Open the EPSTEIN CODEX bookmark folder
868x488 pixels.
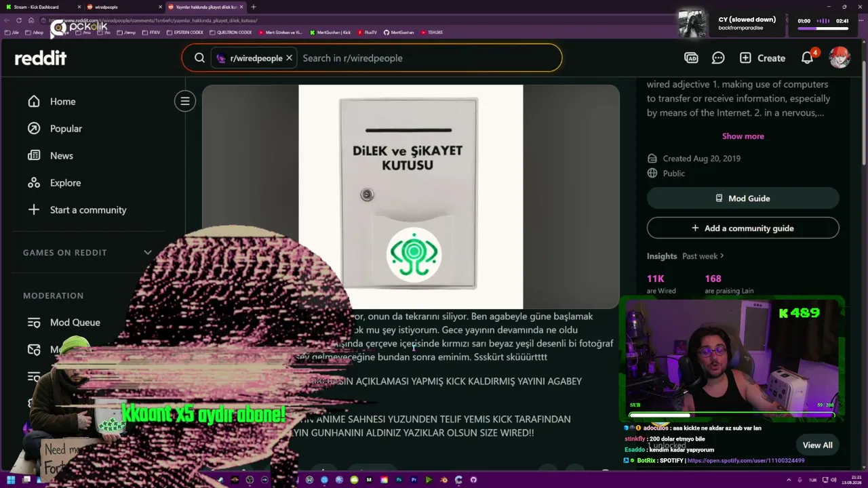[185, 33]
